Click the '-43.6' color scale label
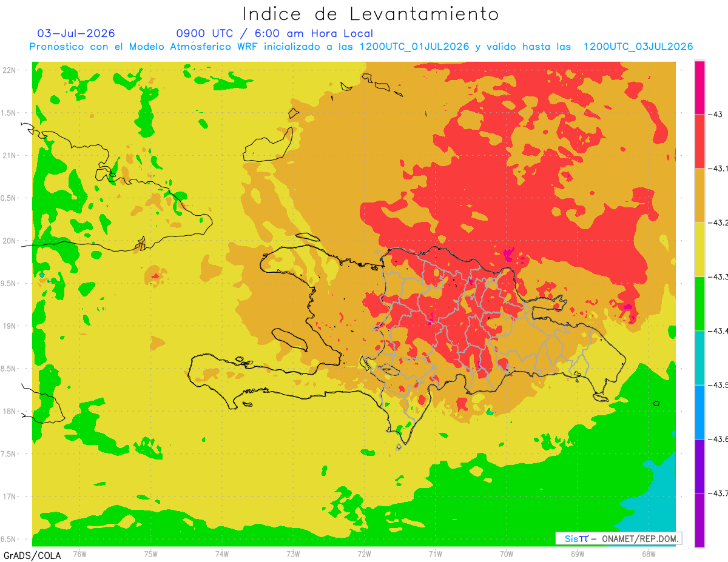The image size is (728, 562). tap(718, 439)
